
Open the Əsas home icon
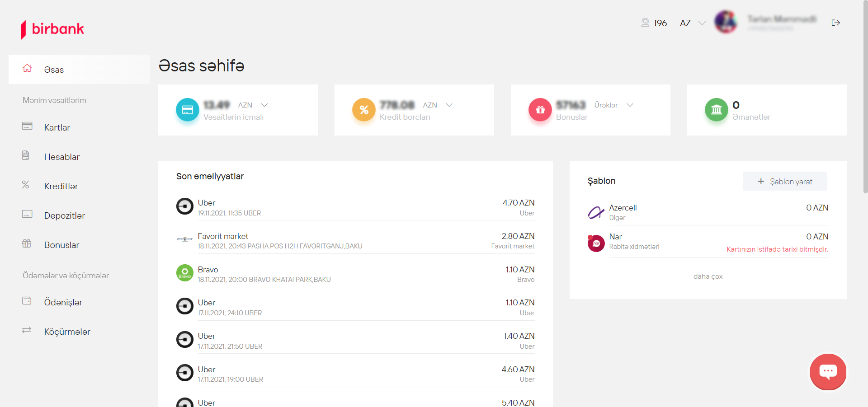pyautogui.click(x=27, y=68)
